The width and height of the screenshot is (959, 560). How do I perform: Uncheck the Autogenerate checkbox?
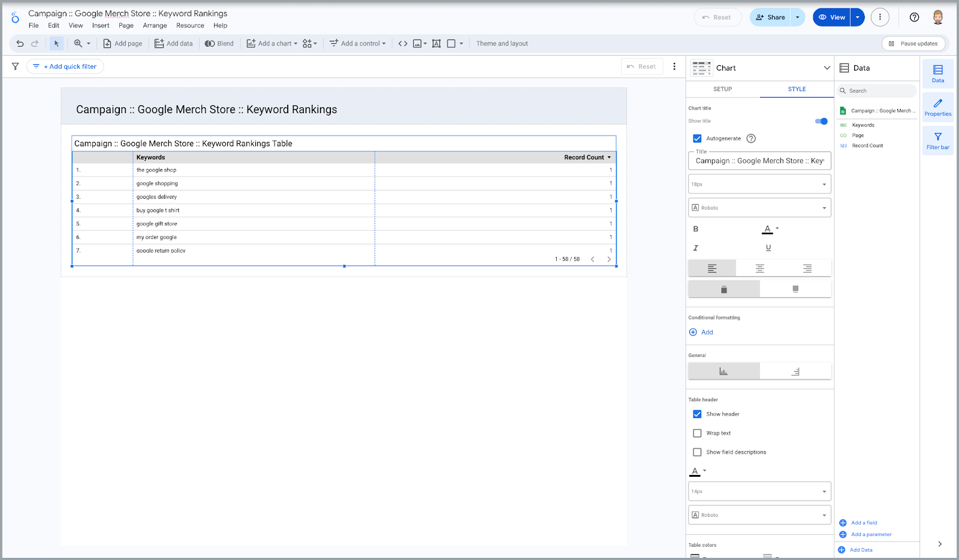tap(697, 138)
